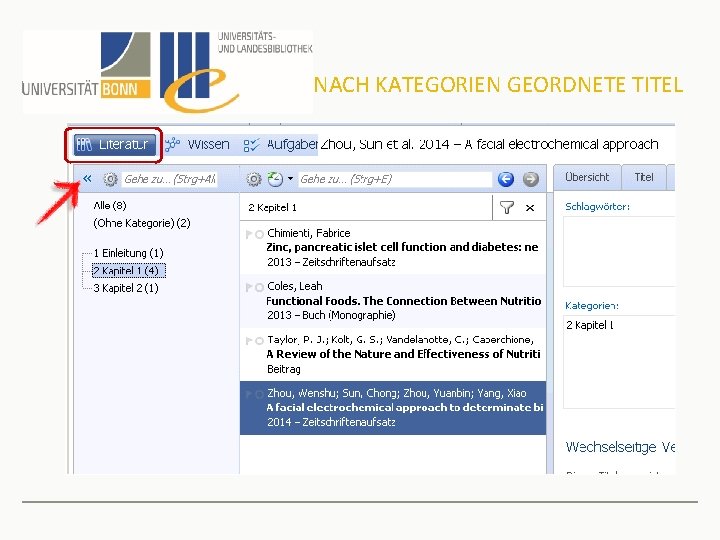Switch to the Übersicht tab

[x=587, y=177]
